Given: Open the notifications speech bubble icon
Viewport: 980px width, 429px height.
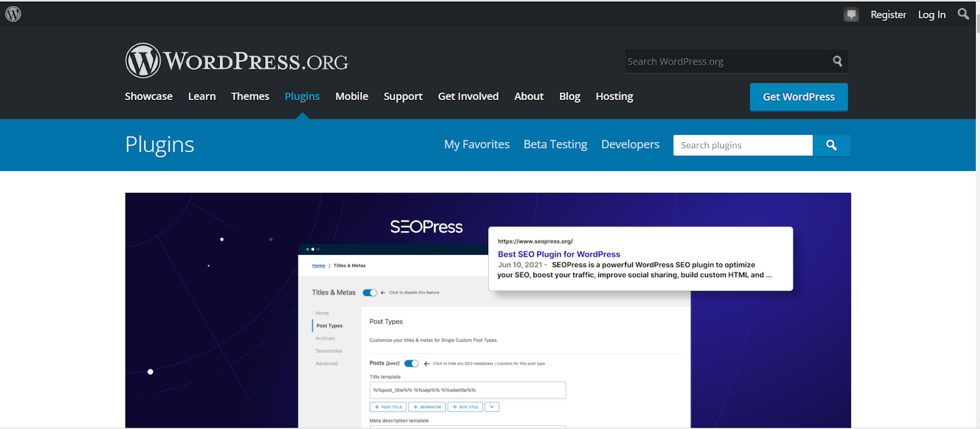Looking at the screenshot, I should pos(851,15).
